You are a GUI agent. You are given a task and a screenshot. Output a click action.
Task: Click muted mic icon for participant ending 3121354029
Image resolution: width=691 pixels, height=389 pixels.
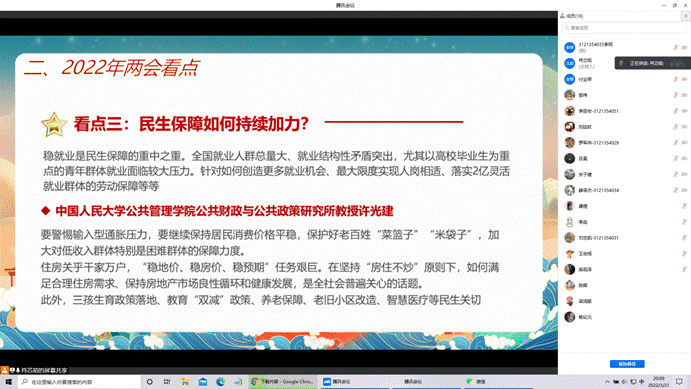(x=676, y=143)
